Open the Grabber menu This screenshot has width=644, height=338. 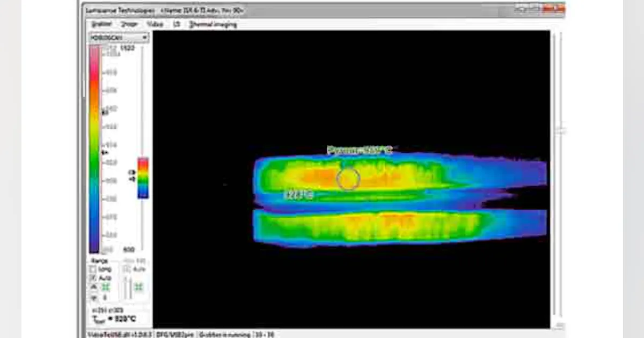(x=101, y=24)
